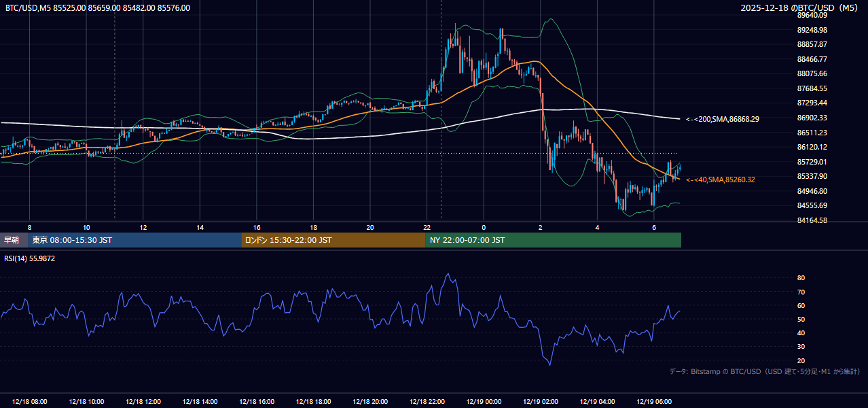
Task: Click price axis value 87684.55
Action: coord(812,88)
